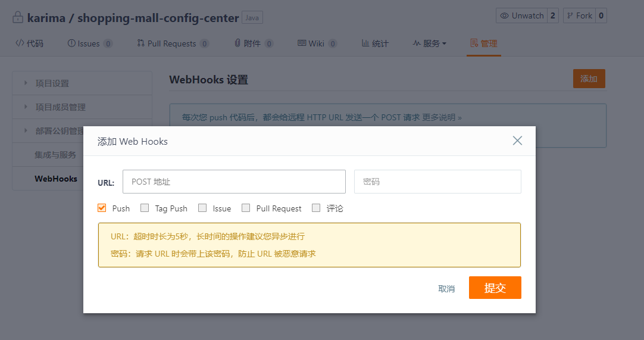Image resolution: width=644 pixels, height=340 pixels.
Task: Click the code brackets icon on 代码
Action: tap(19, 43)
